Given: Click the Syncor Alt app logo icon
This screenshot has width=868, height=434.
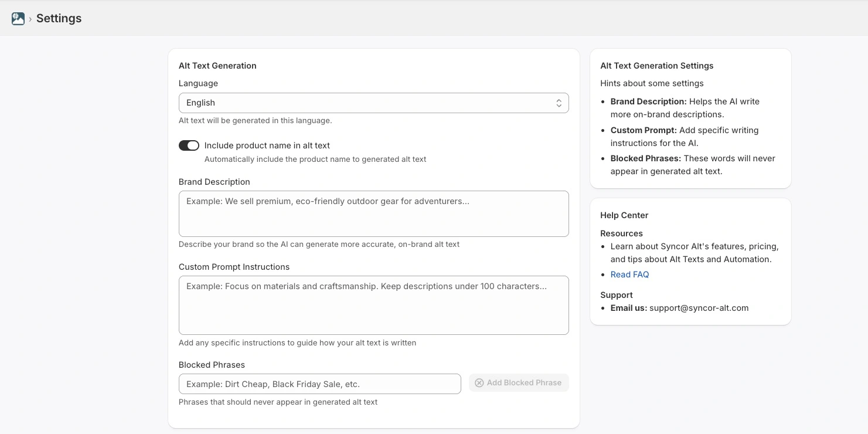Looking at the screenshot, I should coord(17,18).
